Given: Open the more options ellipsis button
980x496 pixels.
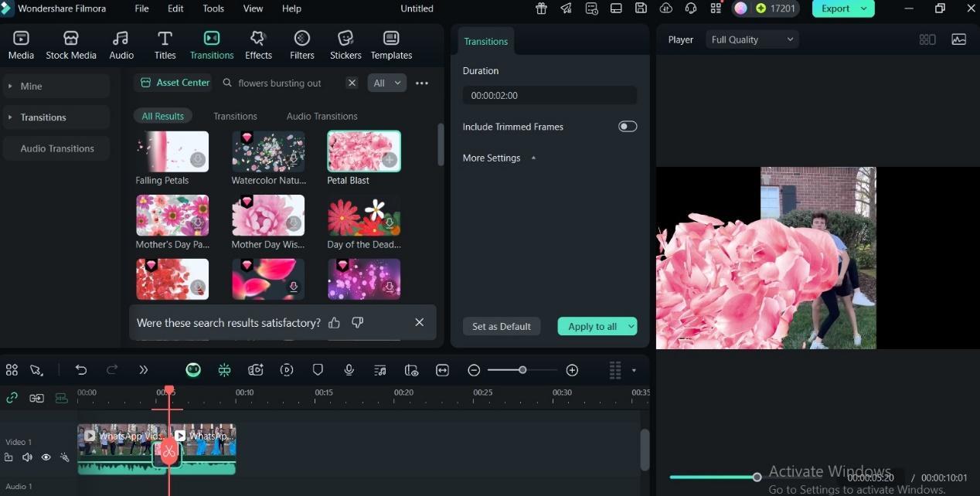Looking at the screenshot, I should point(421,83).
